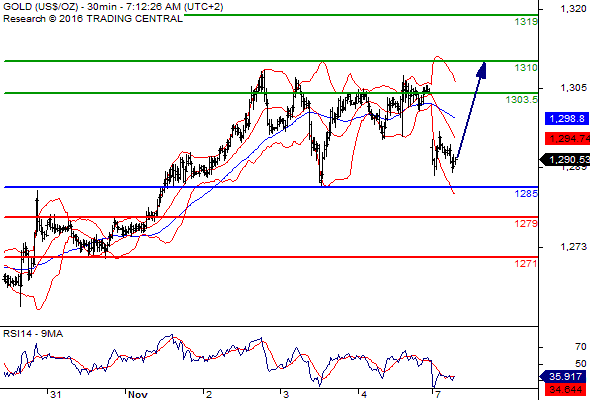
Task: Select the 1319 resistance level label
Action: click(x=526, y=22)
